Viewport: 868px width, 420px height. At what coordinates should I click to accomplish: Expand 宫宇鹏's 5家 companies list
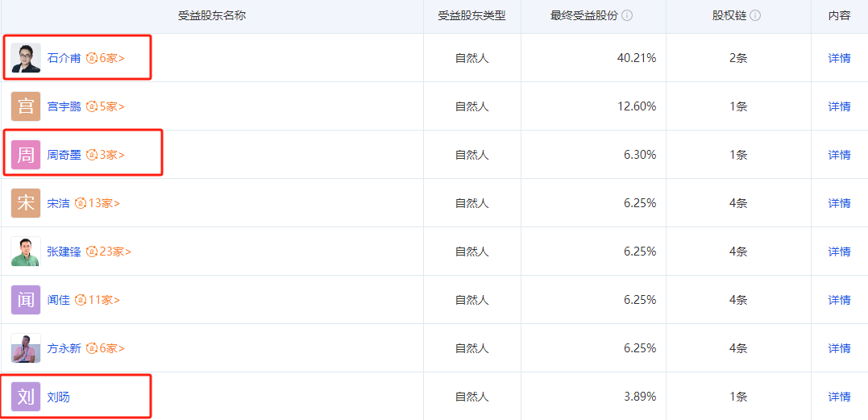tap(106, 106)
